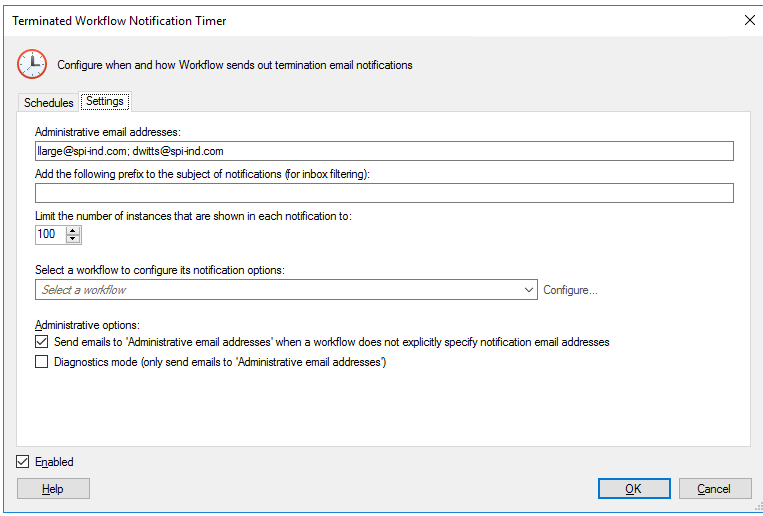
Task: Click the Administrative email addresses field
Action: pyautogui.click(x=384, y=151)
